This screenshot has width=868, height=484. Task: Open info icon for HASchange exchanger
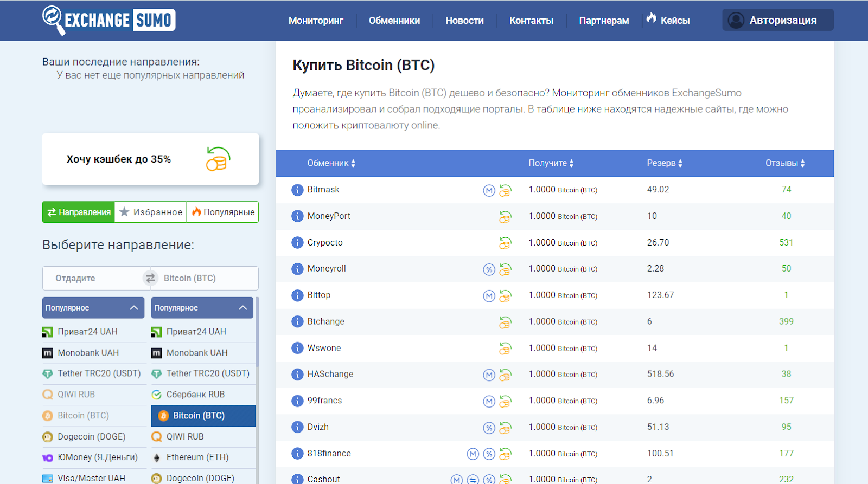[x=297, y=375]
